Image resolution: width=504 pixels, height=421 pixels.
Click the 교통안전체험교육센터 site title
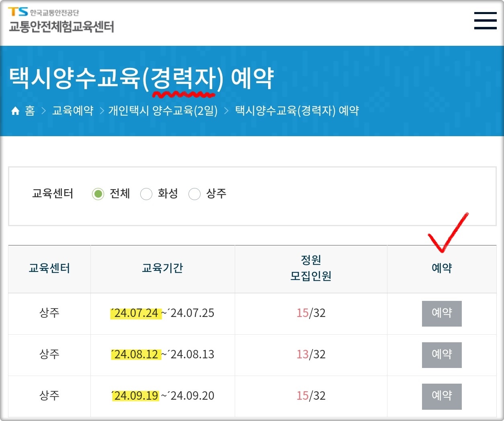(x=61, y=27)
